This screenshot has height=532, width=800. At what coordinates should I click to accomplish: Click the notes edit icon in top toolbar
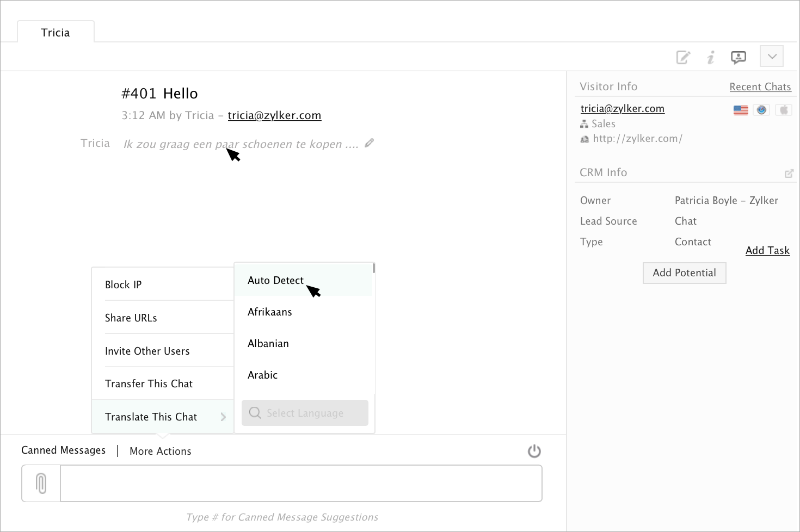[683, 57]
